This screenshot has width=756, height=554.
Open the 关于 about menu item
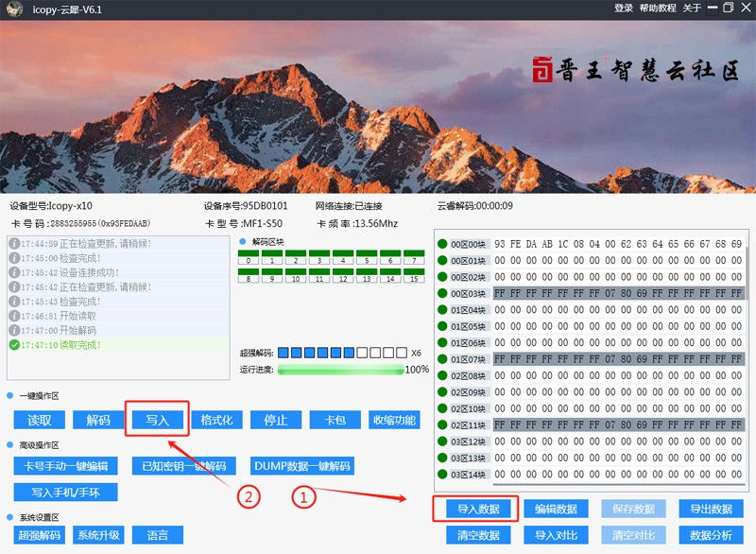[692, 9]
